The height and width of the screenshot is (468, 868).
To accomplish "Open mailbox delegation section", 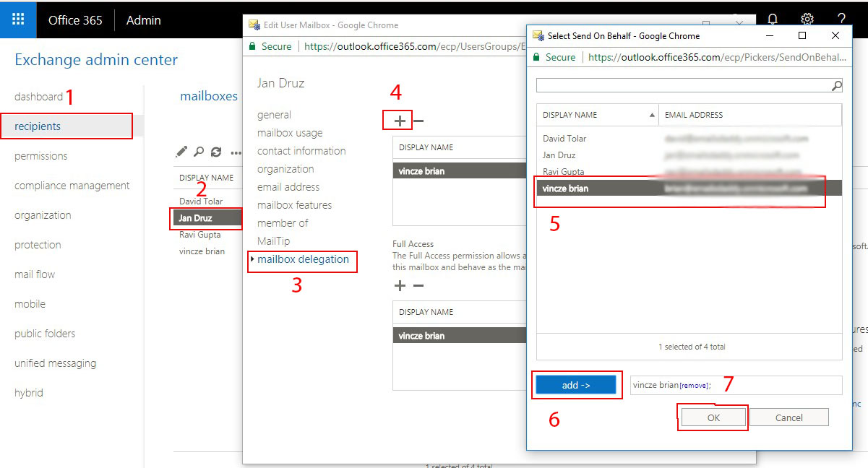I will coord(303,259).
